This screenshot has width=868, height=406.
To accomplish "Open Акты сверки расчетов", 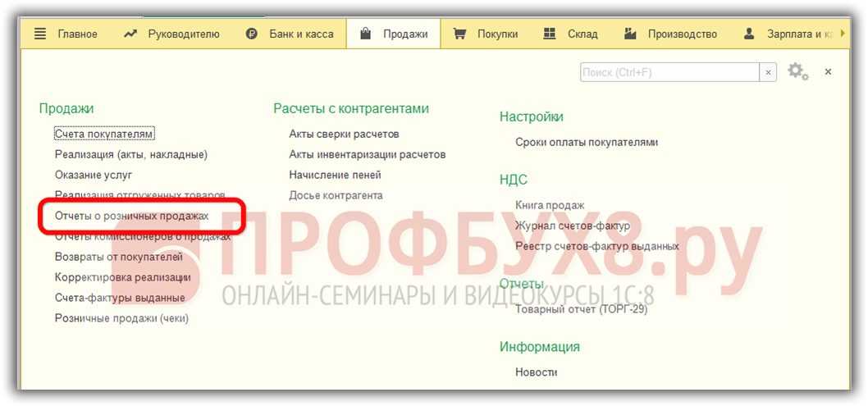I will click(x=344, y=134).
